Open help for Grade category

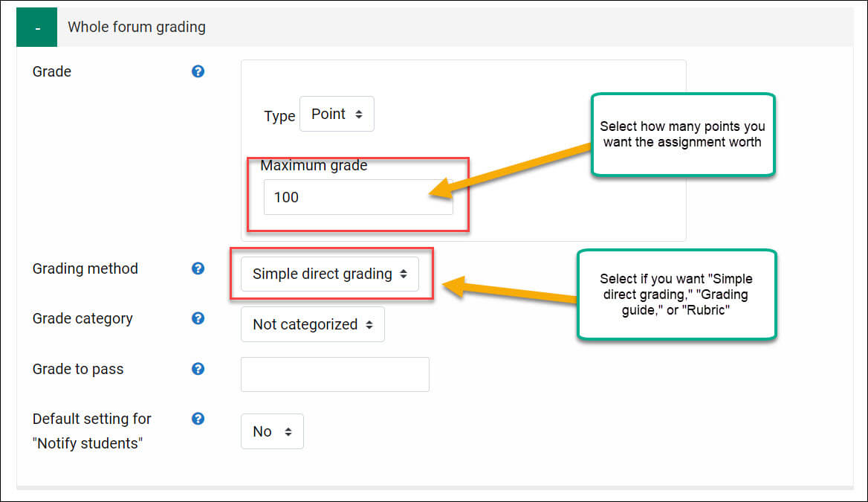198,318
